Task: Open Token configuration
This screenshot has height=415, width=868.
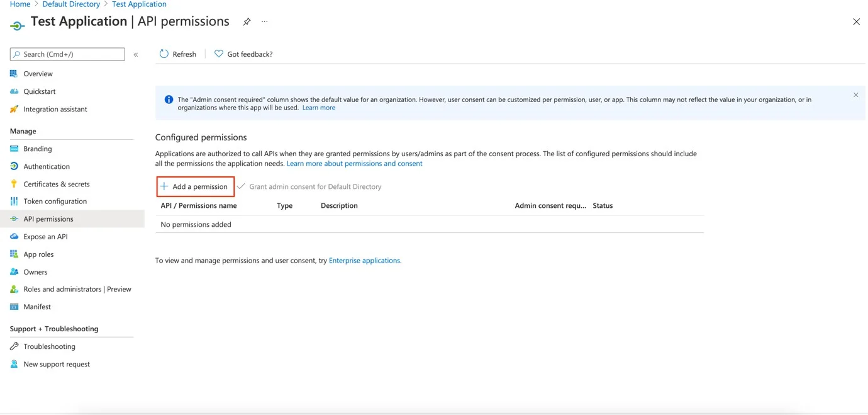Action: click(x=55, y=202)
